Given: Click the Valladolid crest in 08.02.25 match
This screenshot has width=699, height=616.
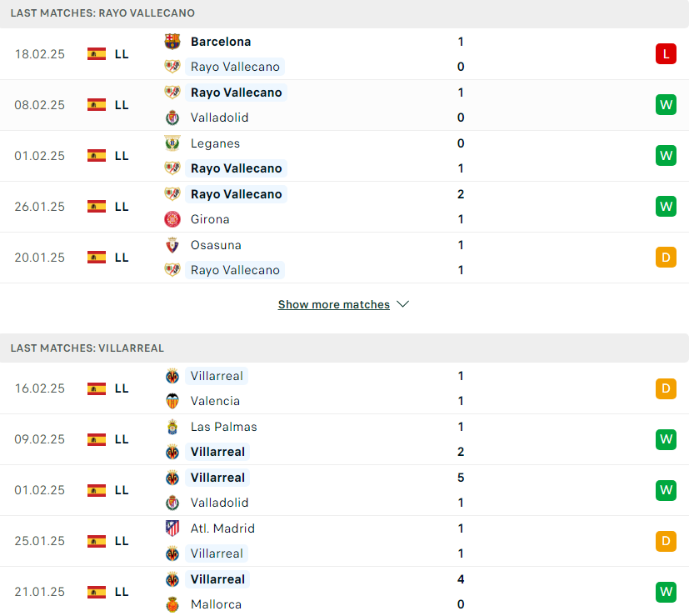Looking at the screenshot, I should click(172, 118).
